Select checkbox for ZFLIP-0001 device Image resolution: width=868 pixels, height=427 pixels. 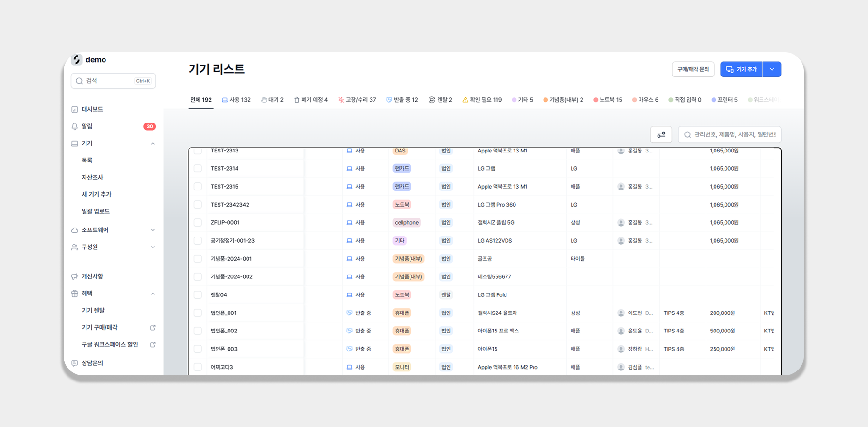tap(198, 223)
